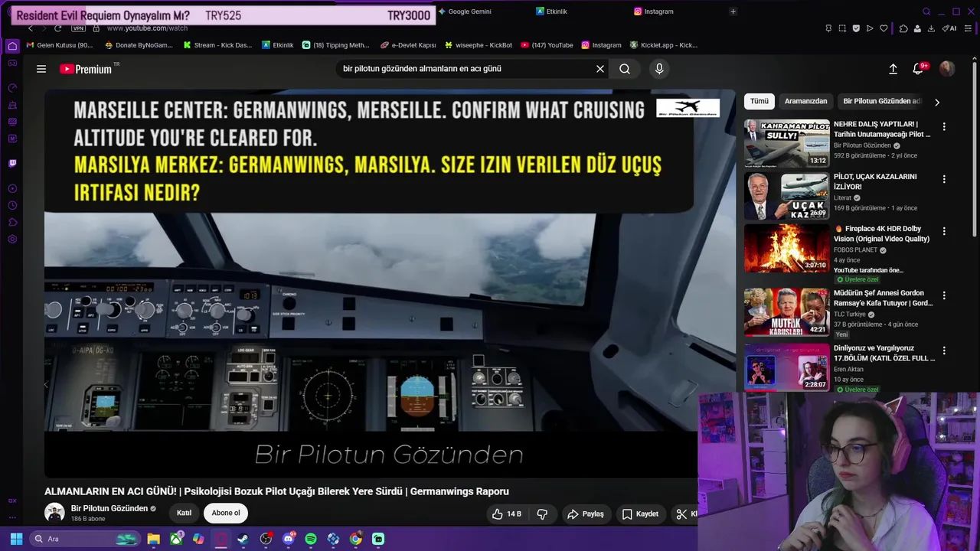980x551 pixels.
Task: Switch to the Google Gemini tab
Action: tap(465, 11)
